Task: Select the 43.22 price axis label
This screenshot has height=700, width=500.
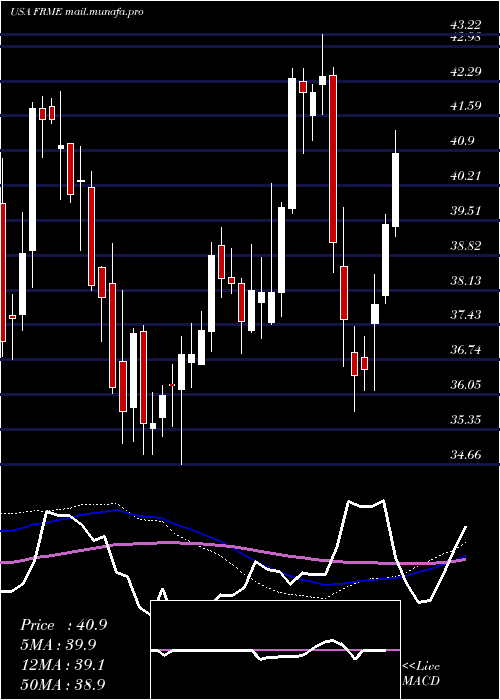Action: (x=466, y=26)
